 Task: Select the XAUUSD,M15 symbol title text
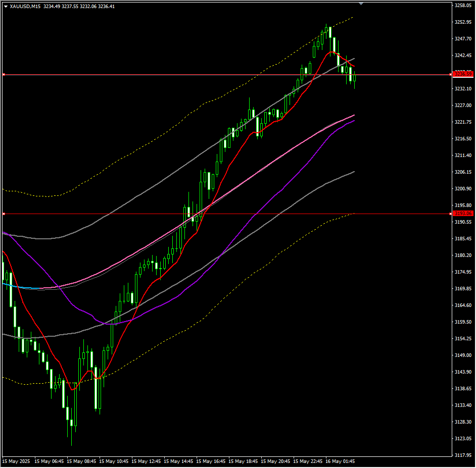click(25, 7)
